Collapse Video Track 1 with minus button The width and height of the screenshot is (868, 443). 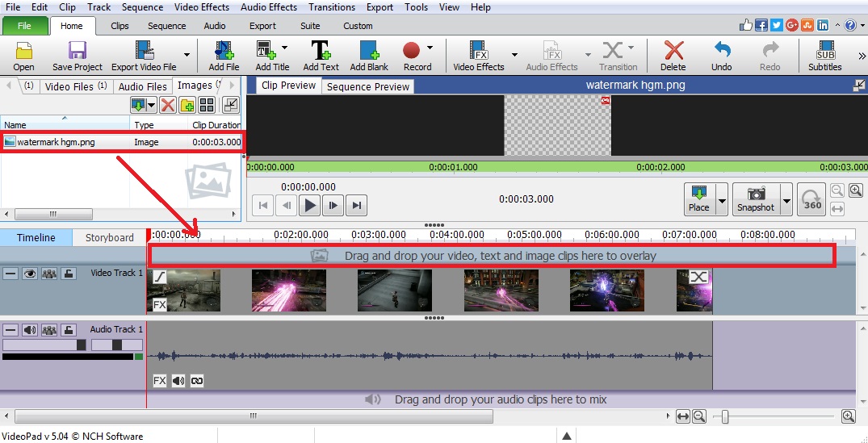(x=10, y=274)
